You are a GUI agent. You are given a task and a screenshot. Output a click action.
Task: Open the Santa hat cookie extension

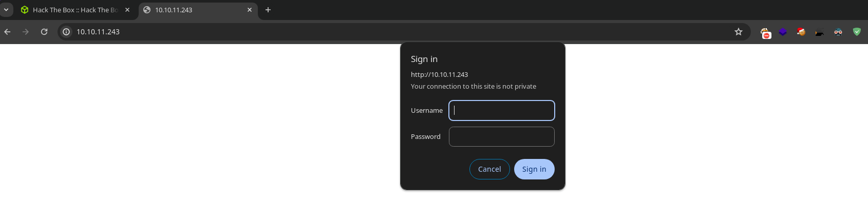click(x=801, y=32)
